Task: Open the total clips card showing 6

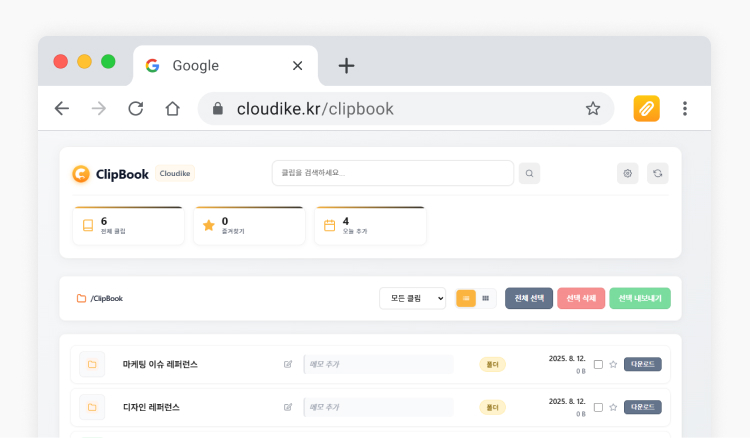Action: click(x=128, y=226)
